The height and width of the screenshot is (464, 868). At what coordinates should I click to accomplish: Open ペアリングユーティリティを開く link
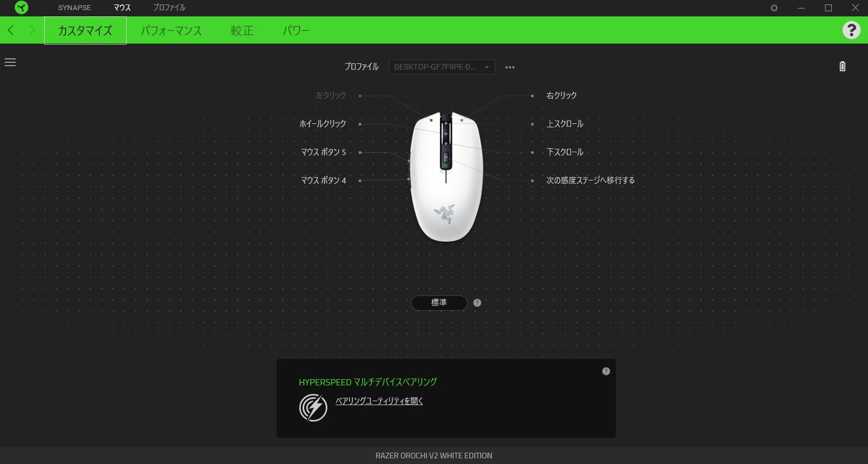coord(379,401)
